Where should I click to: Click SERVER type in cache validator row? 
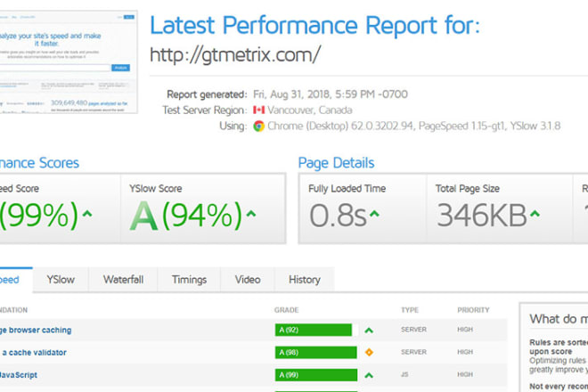[x=413, y=352]
